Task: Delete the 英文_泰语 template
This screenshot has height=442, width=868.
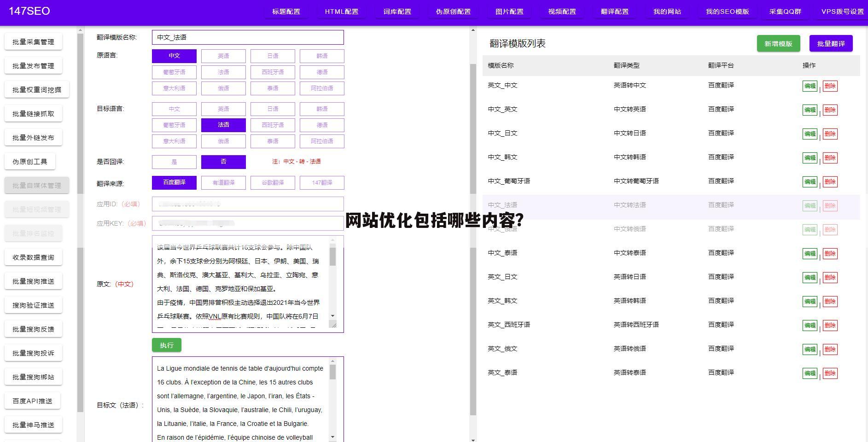Action: tap(830, 373)
